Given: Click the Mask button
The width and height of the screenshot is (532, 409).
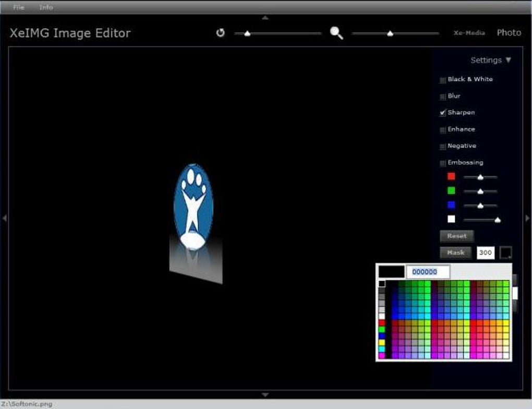Looking at the screenshot, I should pyautogui.click(x=456, y=252).
